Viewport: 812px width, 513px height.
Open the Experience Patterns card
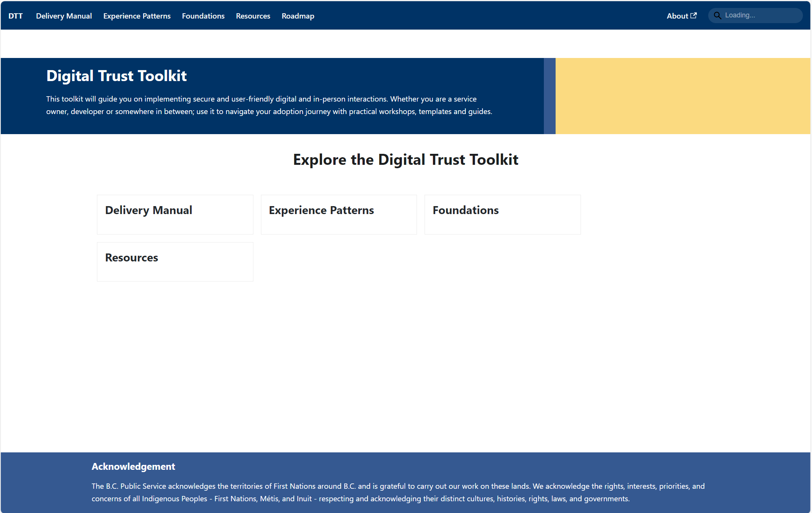339,214
